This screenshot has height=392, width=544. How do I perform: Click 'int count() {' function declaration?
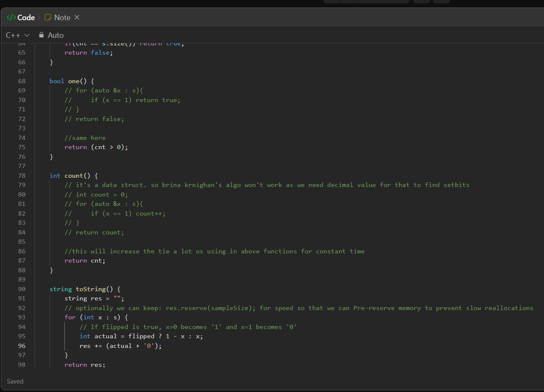pos(73,175)
